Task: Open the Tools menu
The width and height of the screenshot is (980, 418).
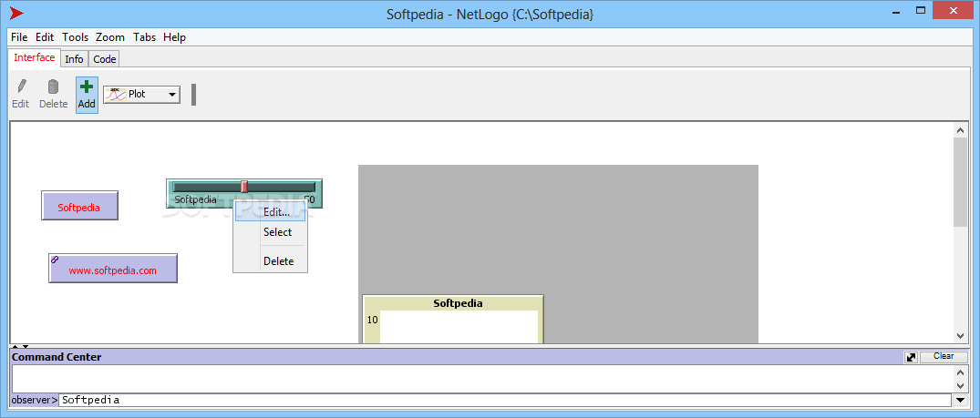Action: click(x=75, y=37)
